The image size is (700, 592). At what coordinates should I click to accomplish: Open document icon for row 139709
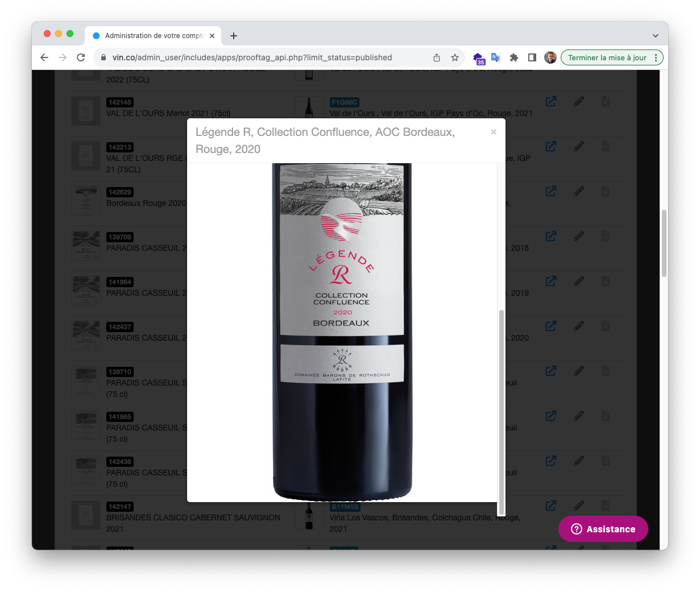coord(606,236)
